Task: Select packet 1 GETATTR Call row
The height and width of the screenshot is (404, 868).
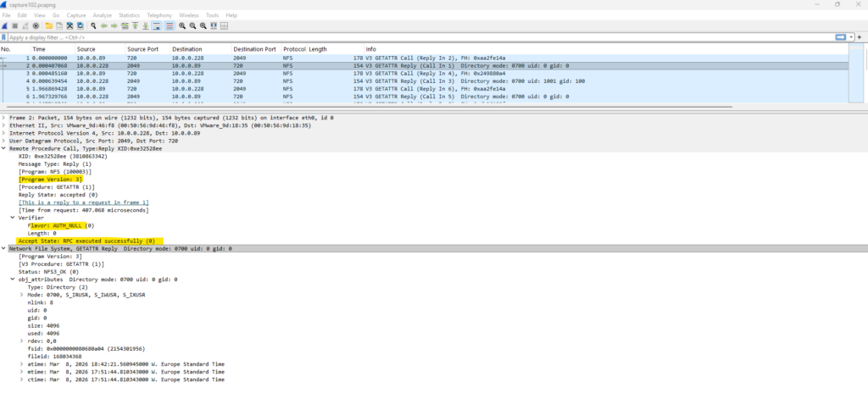Action: 424,58
